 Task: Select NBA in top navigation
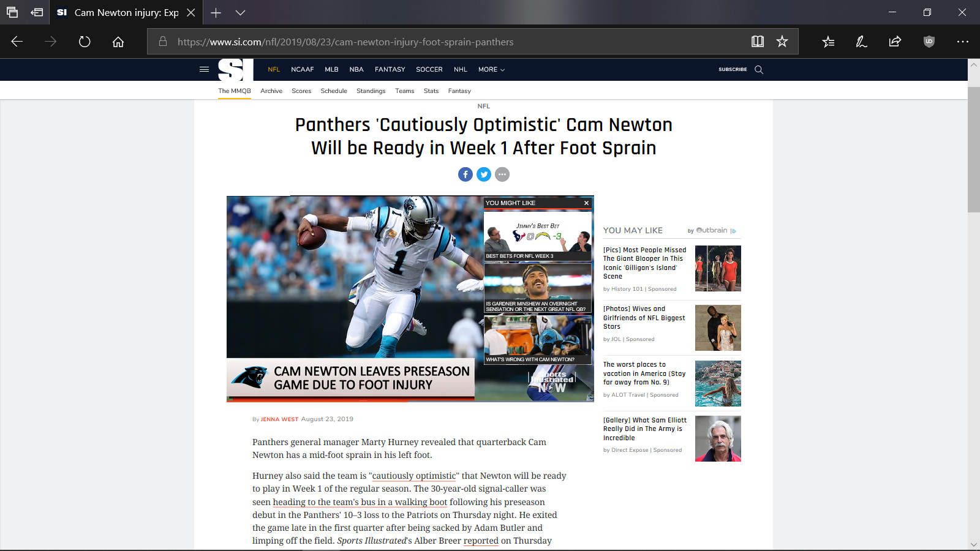pos(356,69)
